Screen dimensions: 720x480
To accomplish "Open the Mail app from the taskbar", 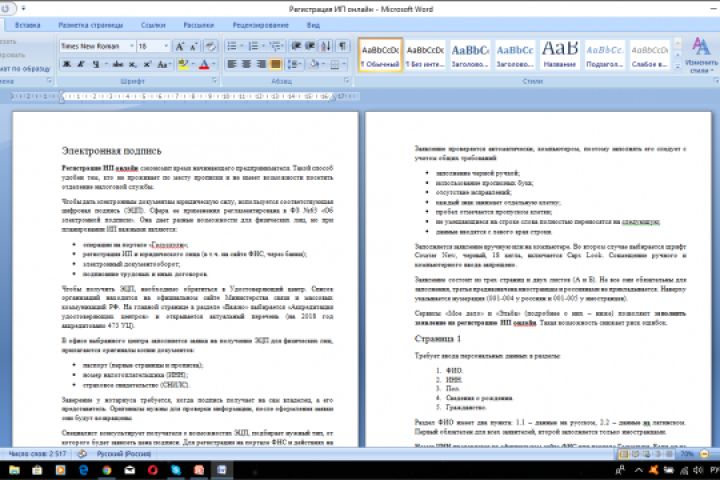I will point(129,470).
